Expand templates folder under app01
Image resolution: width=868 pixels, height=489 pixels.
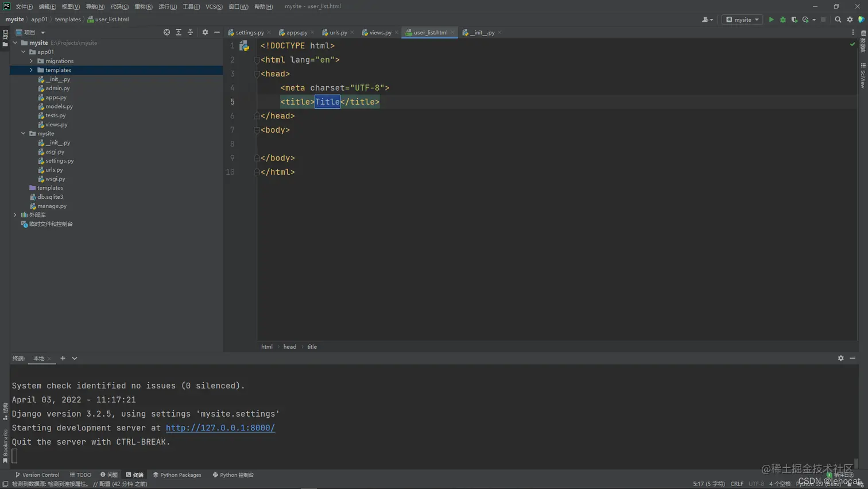[x=32, y=70]
